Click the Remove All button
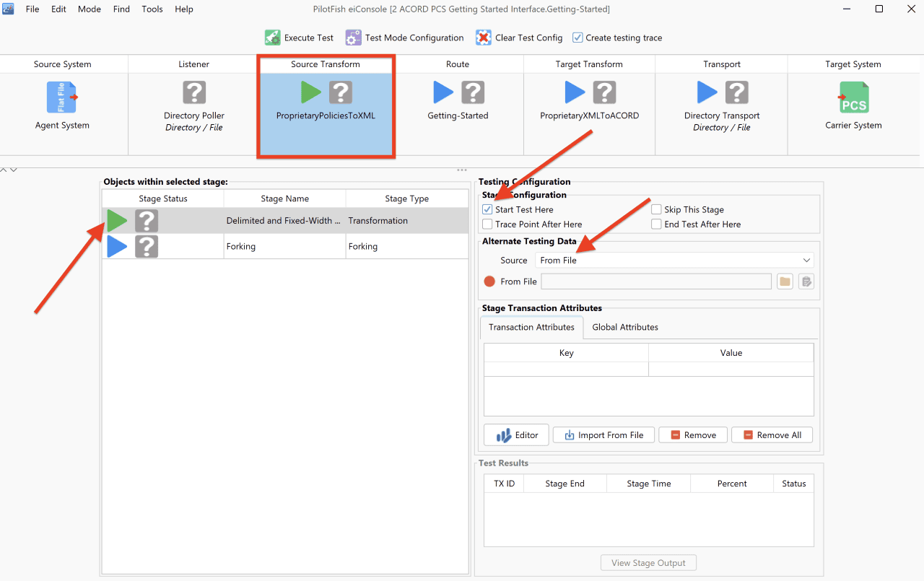This screenshot has height=581, width=924. point(772,435)
